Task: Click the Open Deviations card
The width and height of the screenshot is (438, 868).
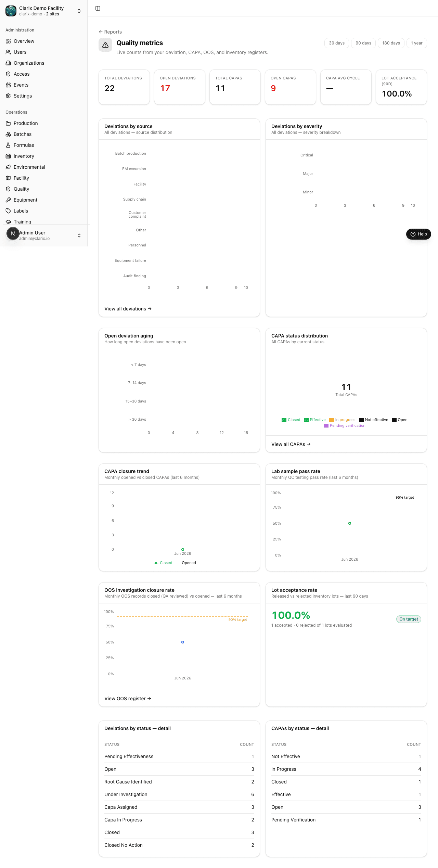Action: click(180, 87)
